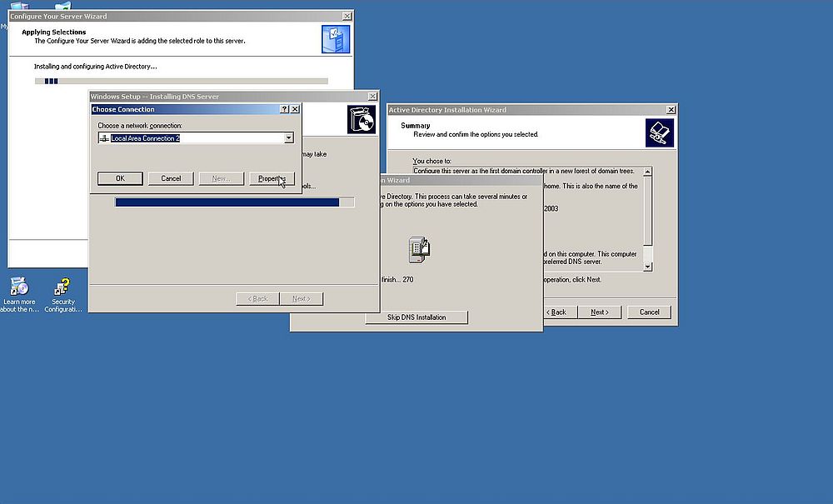Expand the network connection dropdown arrow

(288, 138)
